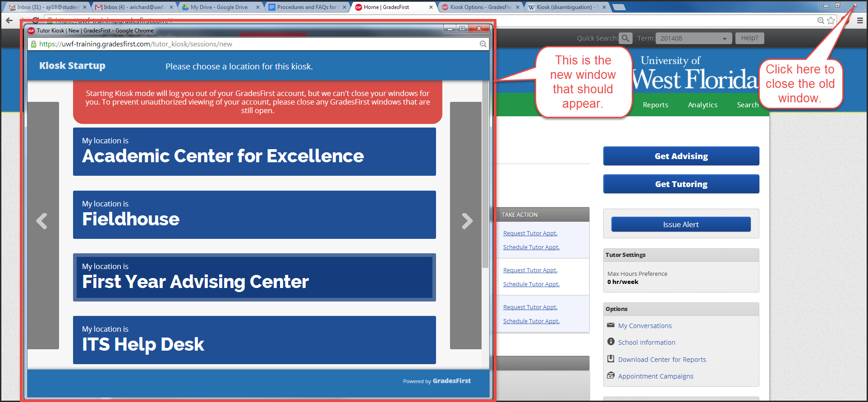Click Max Hours Preference 0 hr/week text
Image resolution: width=868 pixels, height=402 pixels.
pos(637,278)
